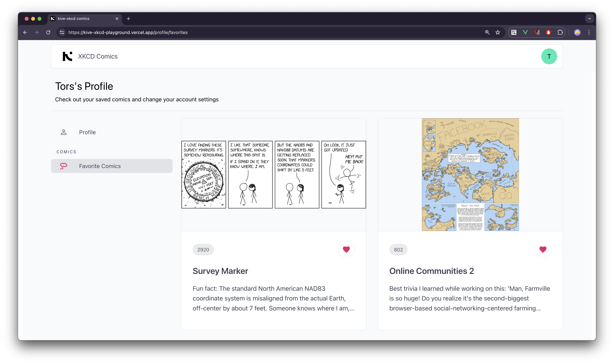The width and height of the screenshot is (614, 364).
Task: Open the Online Communities 2 map thumbnail
Action: coord(470,174)
